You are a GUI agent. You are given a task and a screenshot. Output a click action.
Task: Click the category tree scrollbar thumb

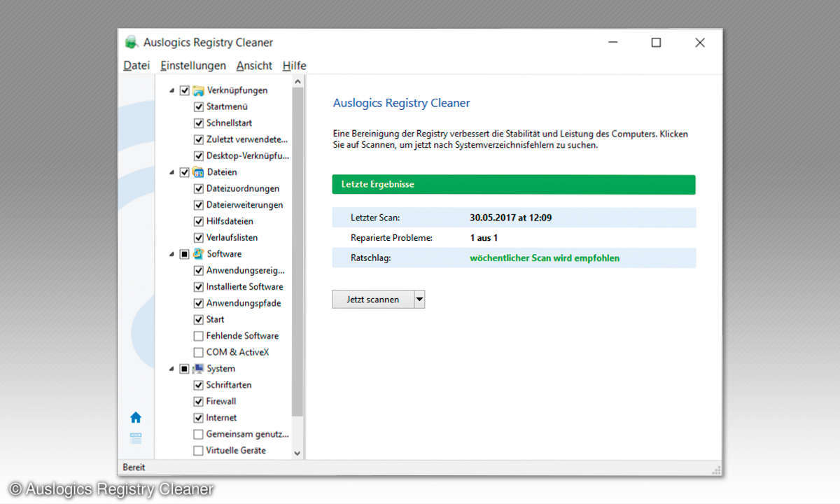tap(297, 252)
